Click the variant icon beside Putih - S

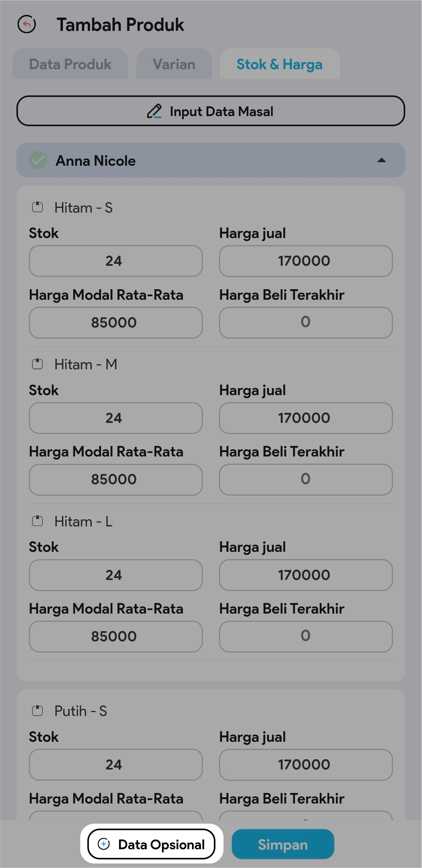[x=37, y=711]
